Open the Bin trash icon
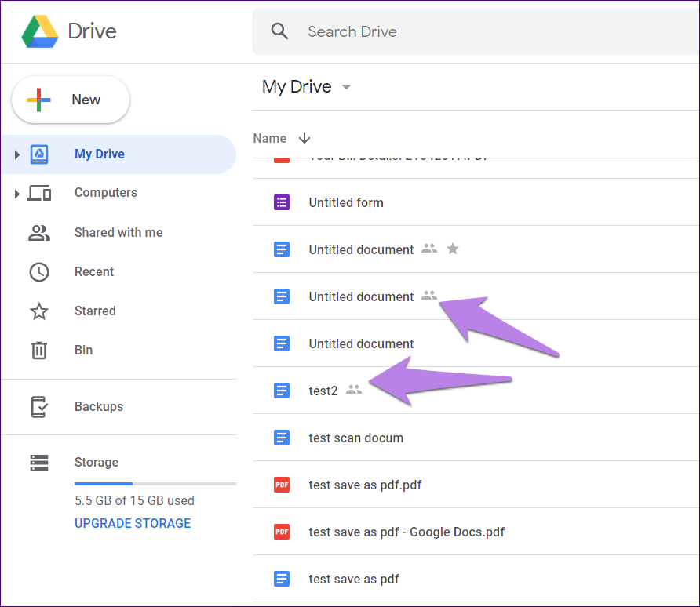Viewport: 700px width, 607px height. click(39, 350)
